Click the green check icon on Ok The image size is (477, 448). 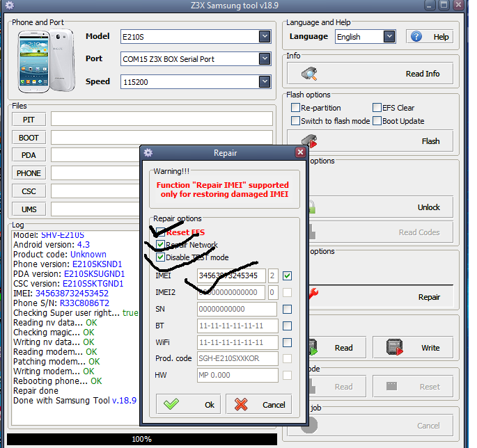171,404
